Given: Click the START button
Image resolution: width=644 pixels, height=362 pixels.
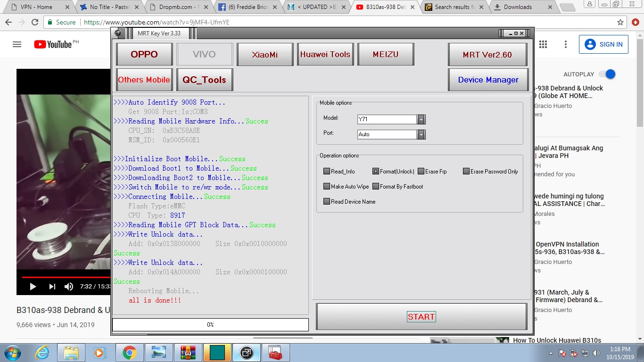Looking at the screenshot, I should (421, 316).
